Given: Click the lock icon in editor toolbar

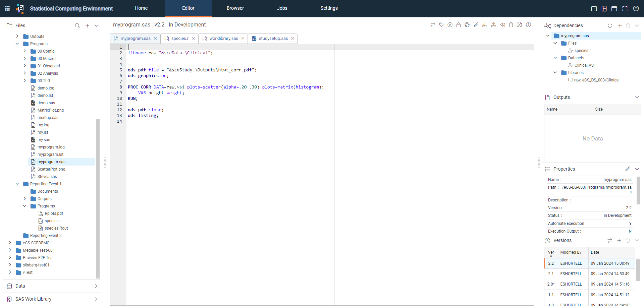Looking at the screenshot, I should 459,25.
